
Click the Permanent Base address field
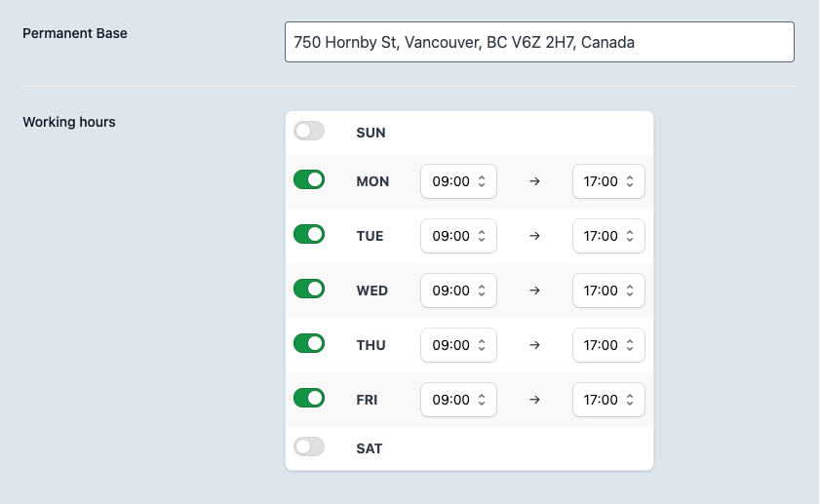539,43
